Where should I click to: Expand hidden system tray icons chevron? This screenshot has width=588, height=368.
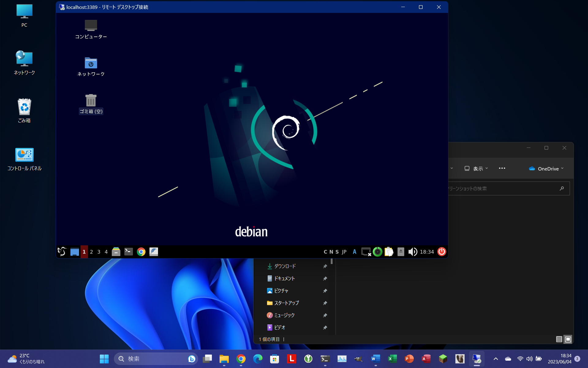point(496,358)
